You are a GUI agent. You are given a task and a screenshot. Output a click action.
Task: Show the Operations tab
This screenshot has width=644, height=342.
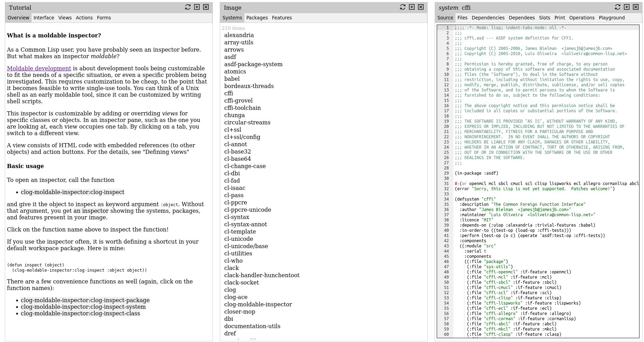pos(582,18)
